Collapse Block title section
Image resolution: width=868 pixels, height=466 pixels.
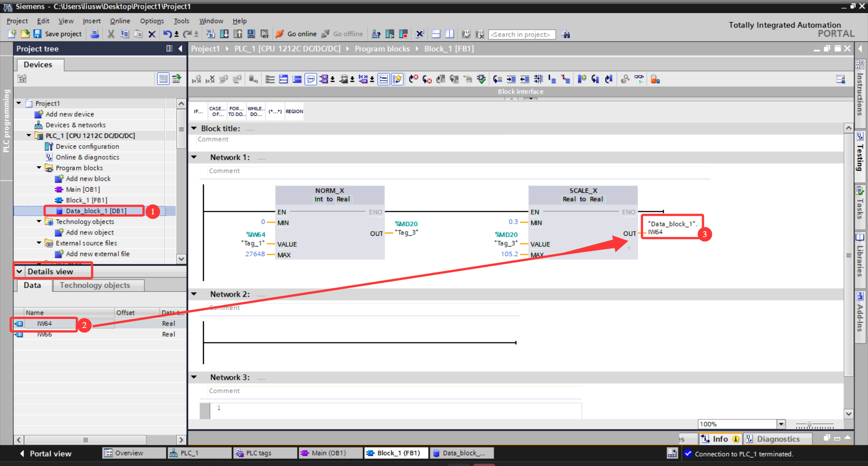[194, 128]
